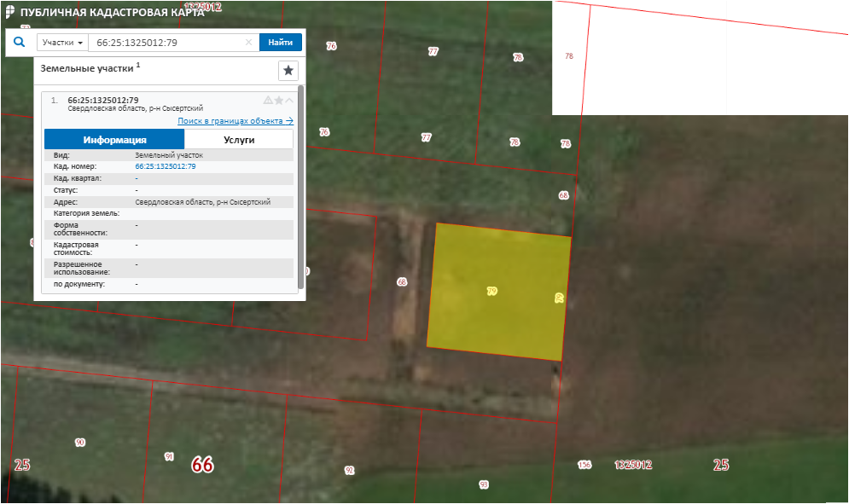
Task: Follow the Поиск в границах объекта link
Action: [x=235, y=121]
